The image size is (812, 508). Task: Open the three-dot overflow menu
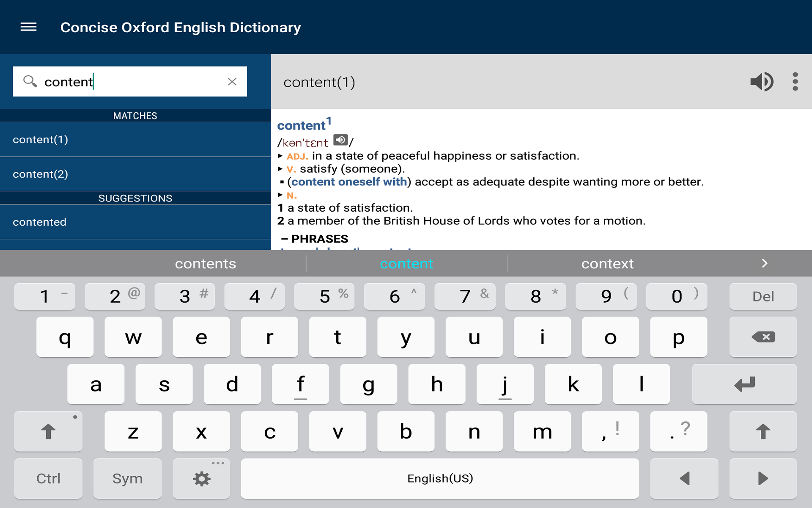point(796,82)
